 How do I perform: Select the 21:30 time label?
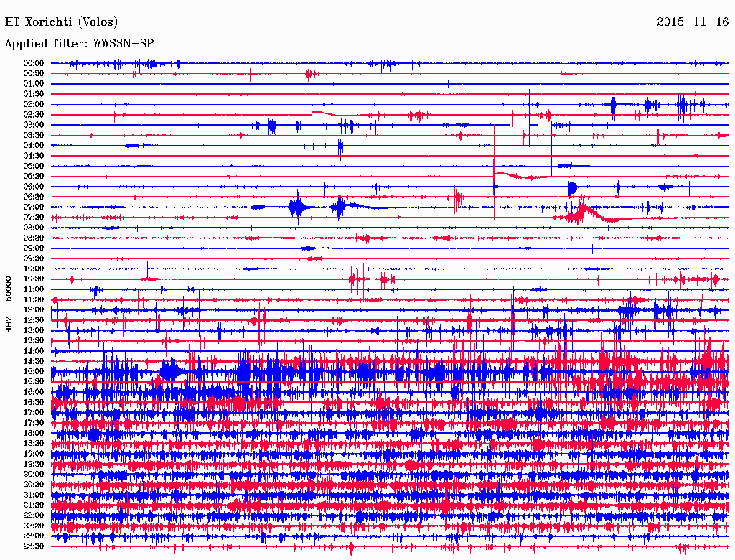click(34, 505)
